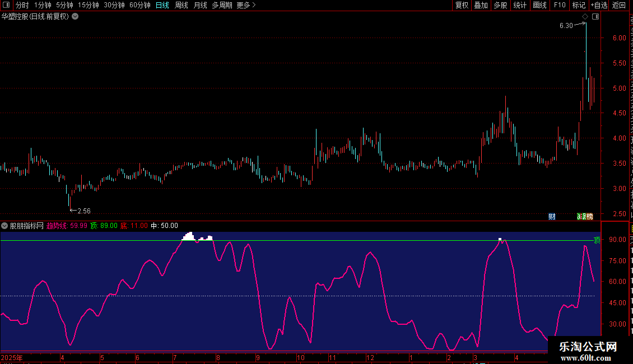Click the 2.56 low price label

[x=84, y=211]
